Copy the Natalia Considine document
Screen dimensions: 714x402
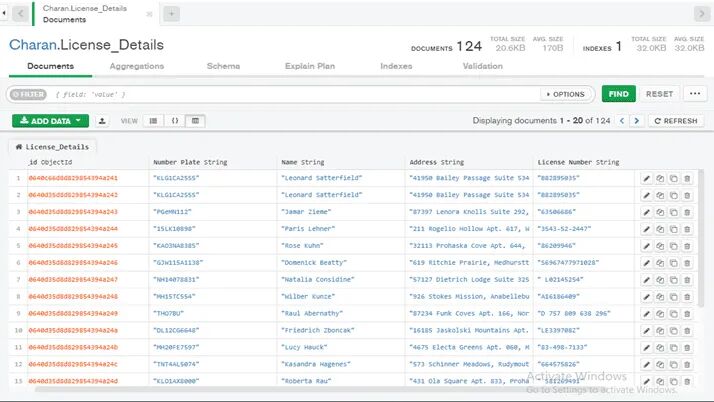pos(660,280)
